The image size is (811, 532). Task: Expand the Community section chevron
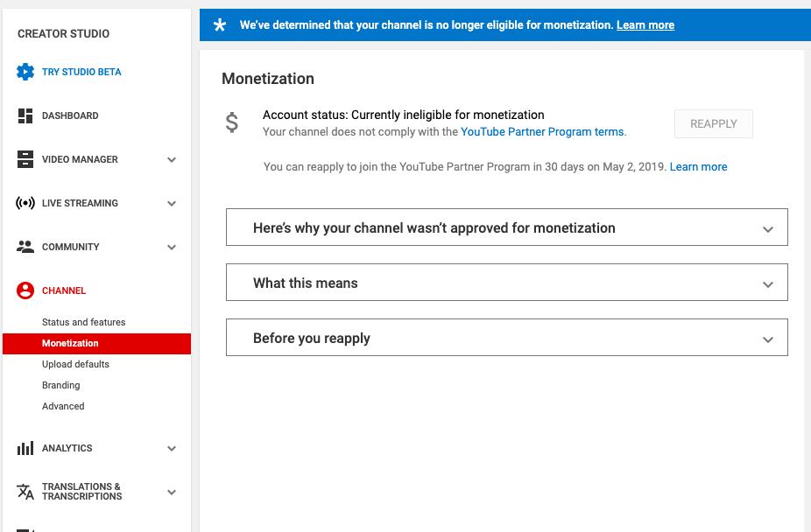pos(172,248)
